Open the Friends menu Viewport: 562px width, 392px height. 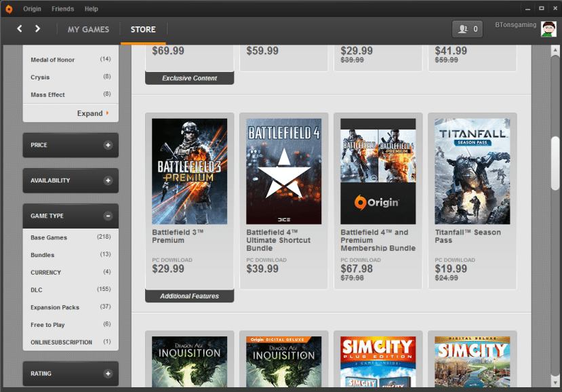tap(63, 9)
